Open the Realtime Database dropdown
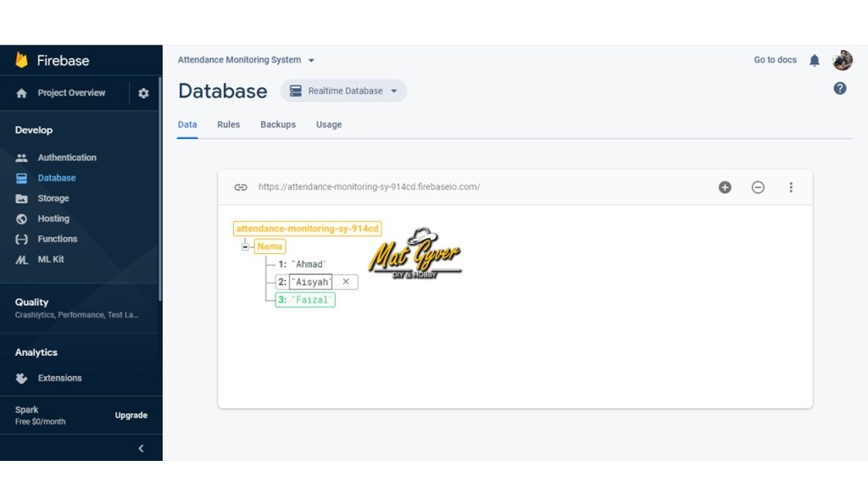The image size is (868, 488). tap(344, 91)
